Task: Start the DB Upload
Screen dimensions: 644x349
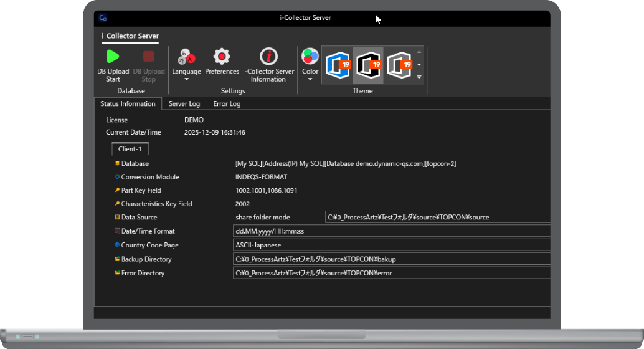Action: tap(113, 65)
